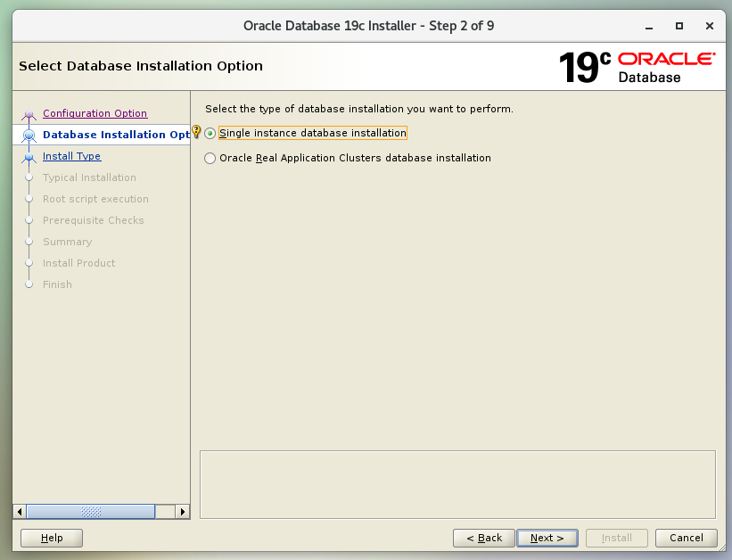
Task: Open installer Help
Action: (52, 538)
